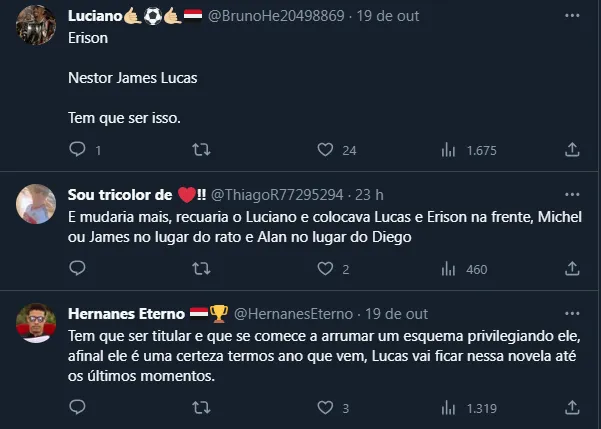The width and height of the screenshot is (601, 429).
Task: Retweet Luciano's Erison post
Action: pos(201,150)
